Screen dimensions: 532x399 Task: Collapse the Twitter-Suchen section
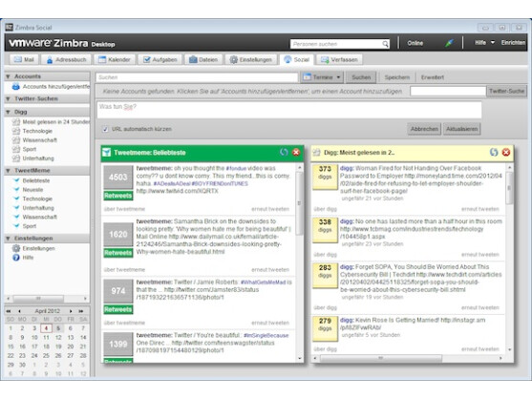pyautogui.click(x=8, y=99)
